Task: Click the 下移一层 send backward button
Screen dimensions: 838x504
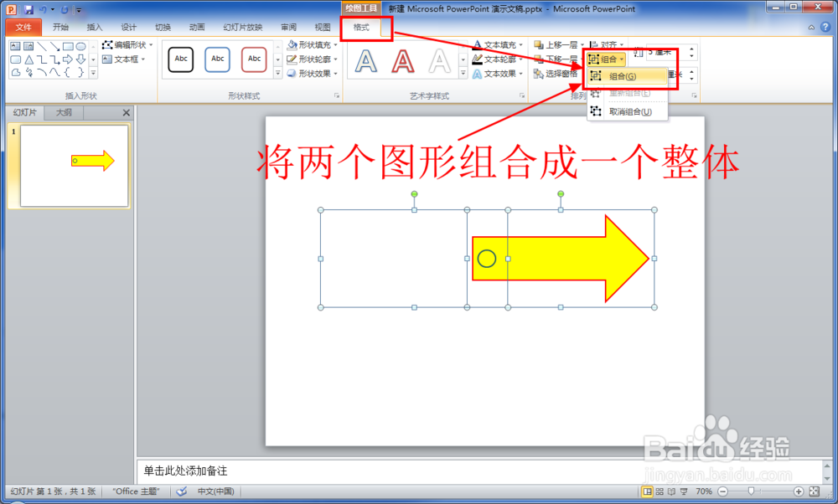Action: tap(556, 59)
